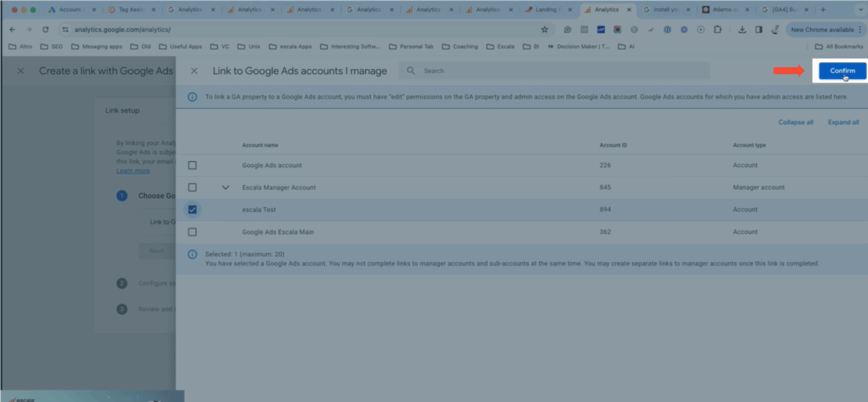The image size is (868, 402).
Task: Check the Escala Manager Account checkbox
Action: pyautogui.click(x=192, y=187)
